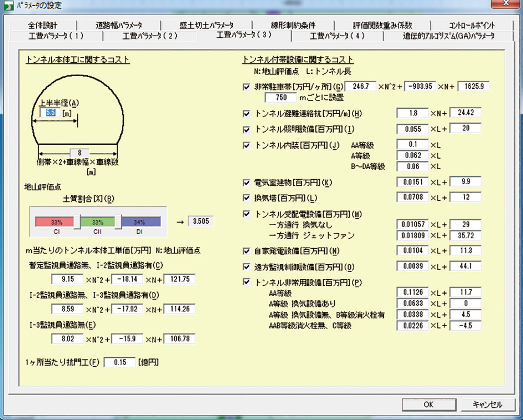This screenshot has width=523, height=420.
Task: Disable the トンネル照明設備 (I) checkbox
Action: tap(246, 130)
